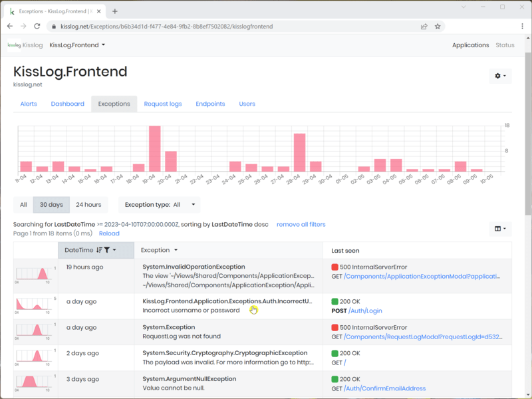Viewport: 532px width, 399px height.
Task: Click the remove all filters link
Action: (301, 225)
